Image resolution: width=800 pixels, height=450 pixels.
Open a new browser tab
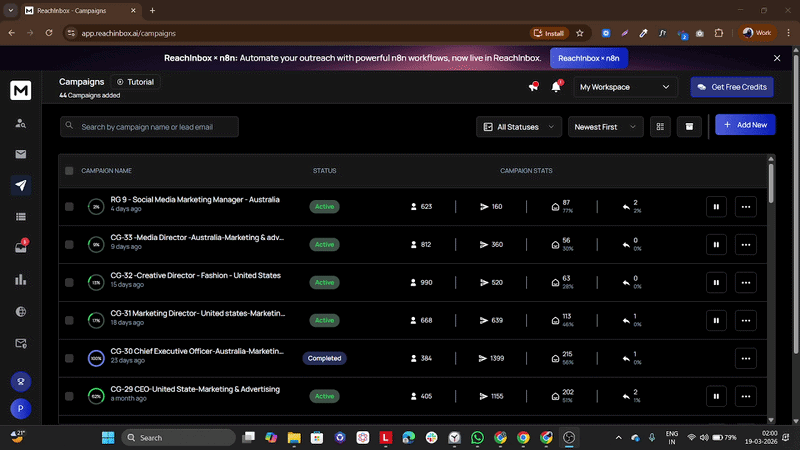tap(153, 10)
